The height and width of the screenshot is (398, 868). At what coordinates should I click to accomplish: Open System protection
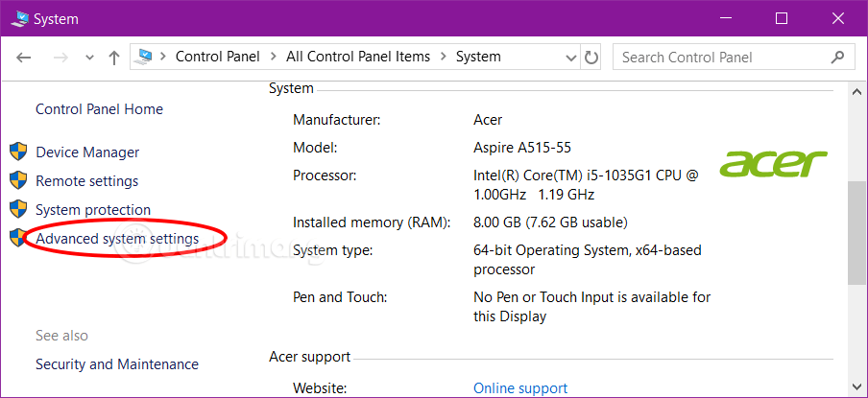(93, 210)
